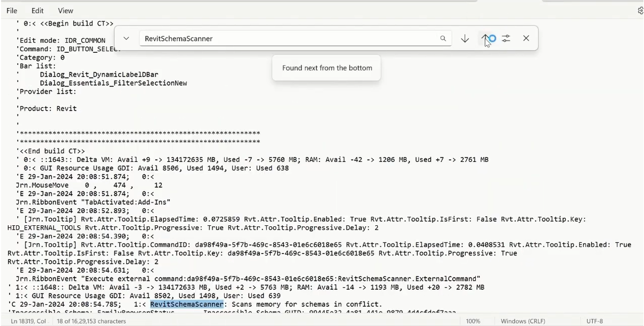The height and width of the screenshot is (326, 644).
Task: Click the ::1648:: Delta VM line
Action: point(246,287)
